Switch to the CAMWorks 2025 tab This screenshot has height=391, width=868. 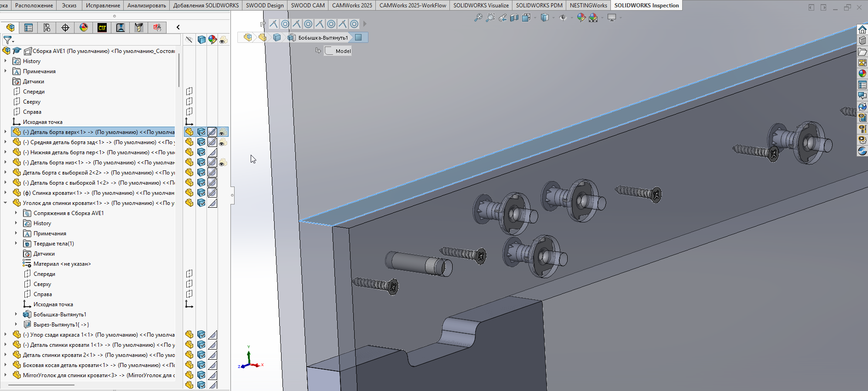[x=352, y=5]
